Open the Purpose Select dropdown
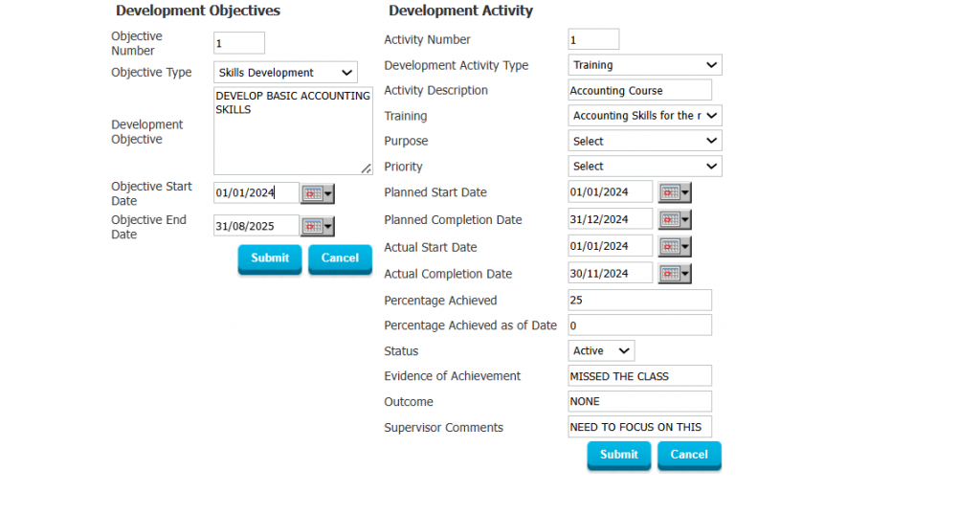The image size is (980, 515). 645,142
